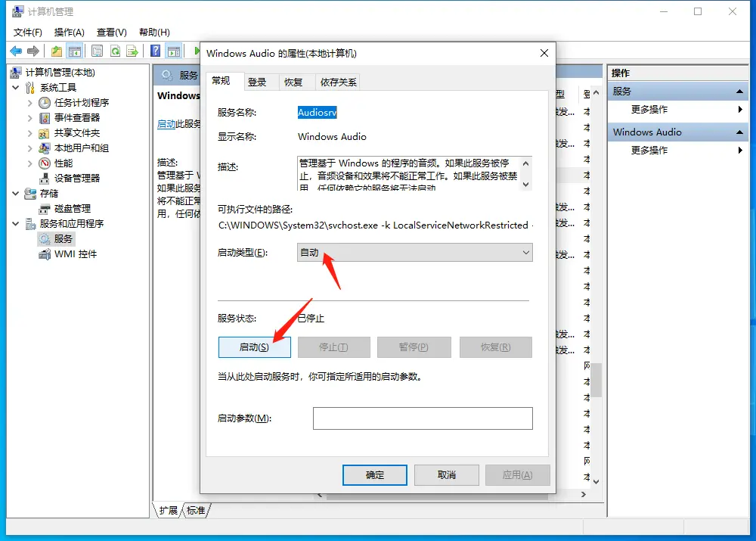Click the 确定 button
This screenshot has height=541, width=756.
click(x=375, y=475)
